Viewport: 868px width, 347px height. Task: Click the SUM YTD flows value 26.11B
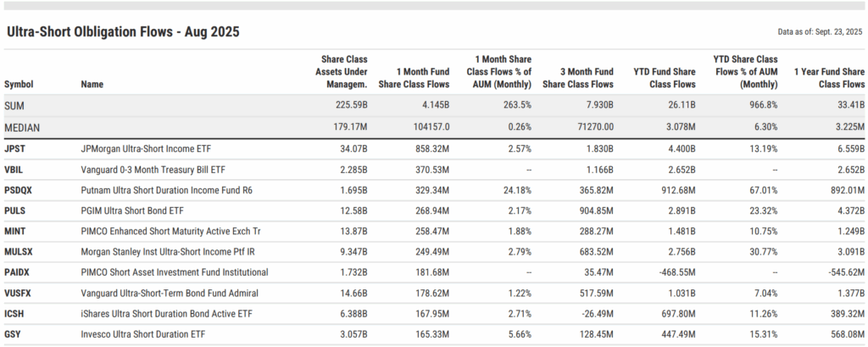coord(682,105)
